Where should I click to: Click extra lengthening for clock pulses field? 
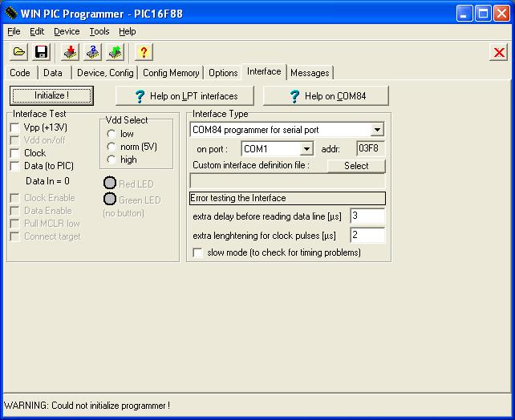pyautogui.click(x=367, y=236)
